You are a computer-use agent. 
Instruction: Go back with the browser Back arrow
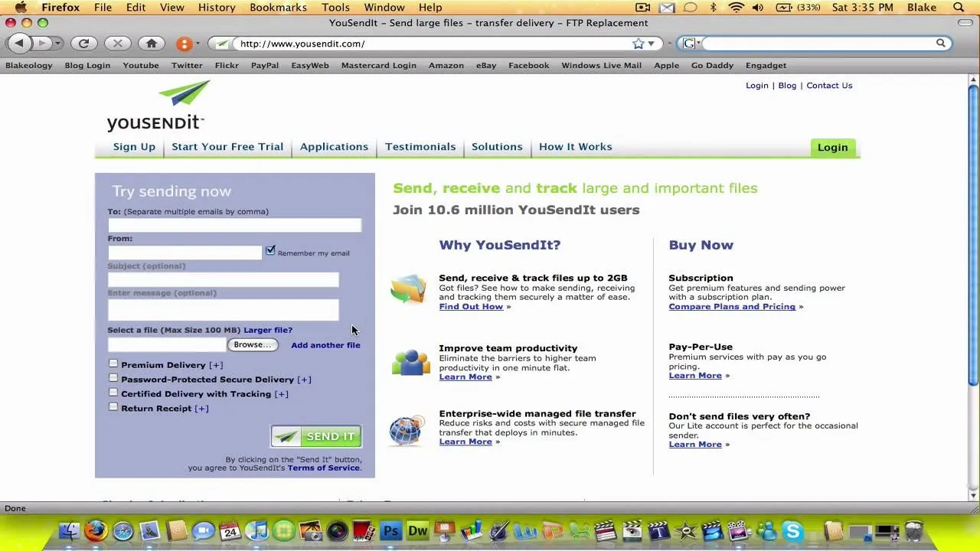[x=19, y=44]
